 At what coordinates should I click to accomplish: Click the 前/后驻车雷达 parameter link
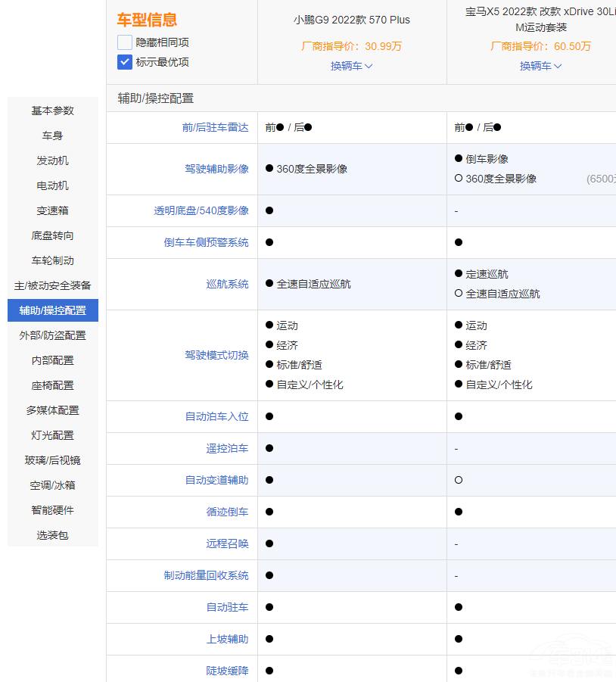tap(215, 127)
